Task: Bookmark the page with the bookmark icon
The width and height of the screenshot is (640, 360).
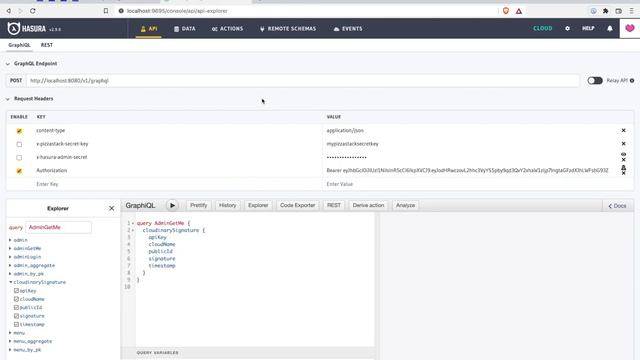Action: [106, 11]
